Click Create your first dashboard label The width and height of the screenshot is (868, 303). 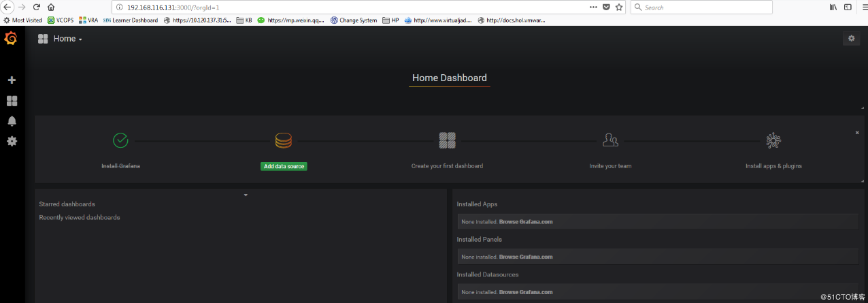click(447, 166)
